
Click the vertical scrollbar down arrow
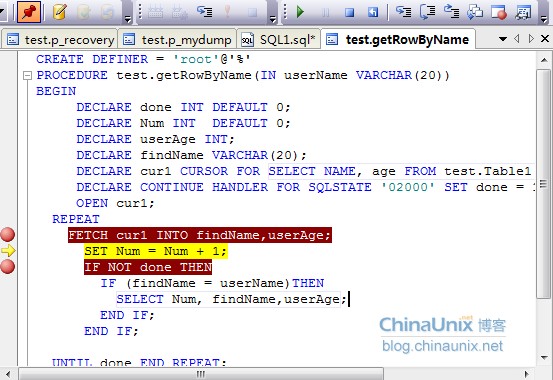click(544, 358)
